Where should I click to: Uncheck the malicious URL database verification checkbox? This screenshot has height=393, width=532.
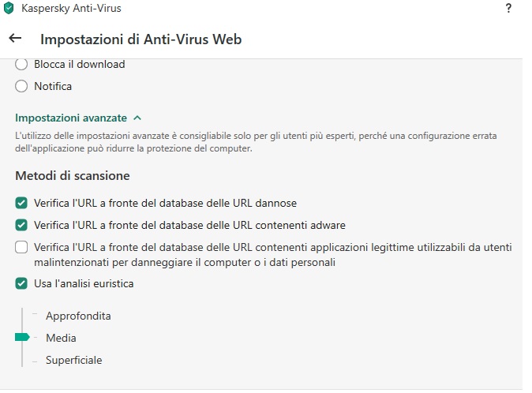(x=21, y=203)
